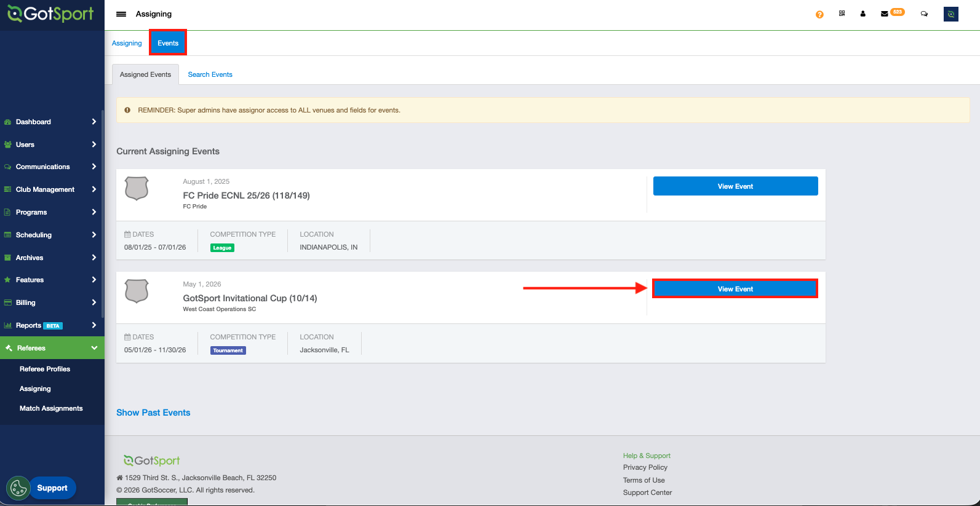980x506 pixels.
Task: Expand the Scheduling sidebar menu
Action: tap(52, 235)
